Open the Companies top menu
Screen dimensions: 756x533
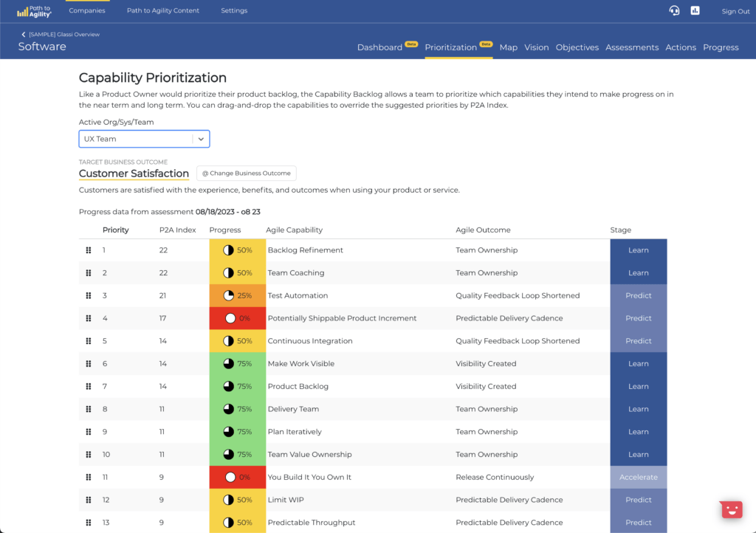point(87,10)
